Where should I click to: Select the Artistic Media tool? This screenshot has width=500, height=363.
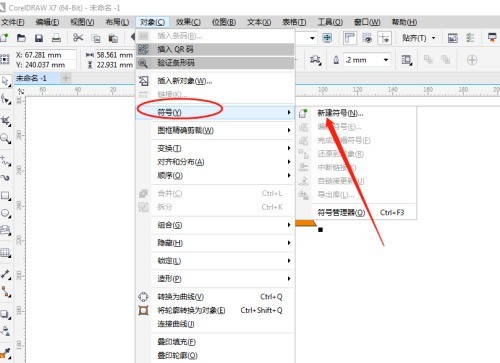[5, 178]
